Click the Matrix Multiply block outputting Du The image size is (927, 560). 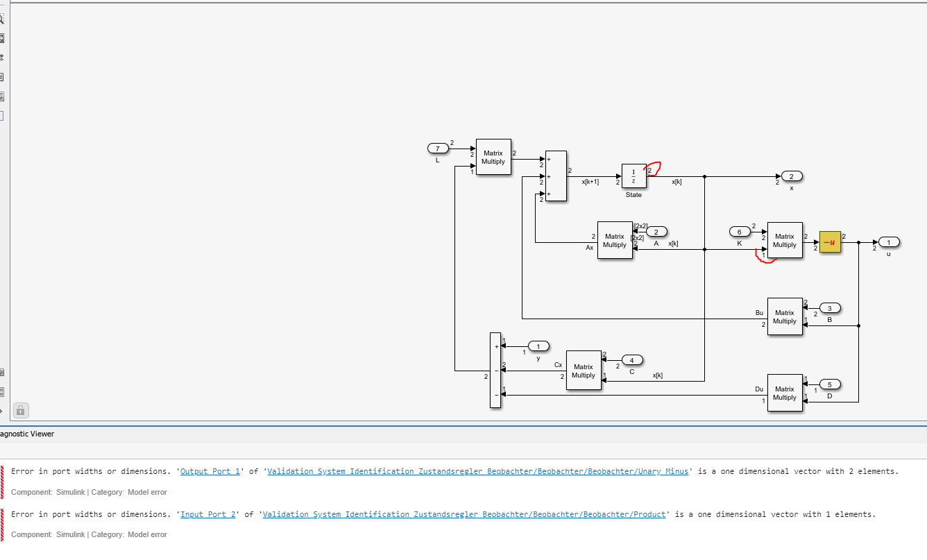[x=785, y=393]
